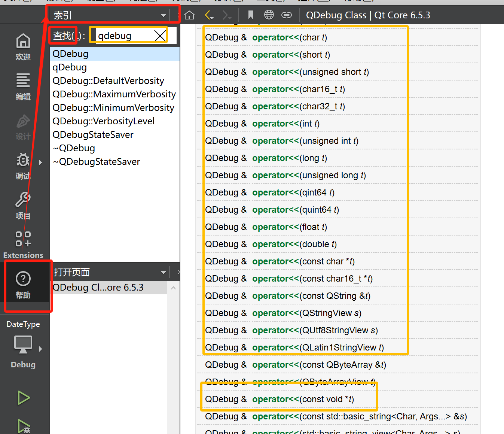Switch to Edit mode (编辑)
The image size is (504, 434).
[23, 87]
